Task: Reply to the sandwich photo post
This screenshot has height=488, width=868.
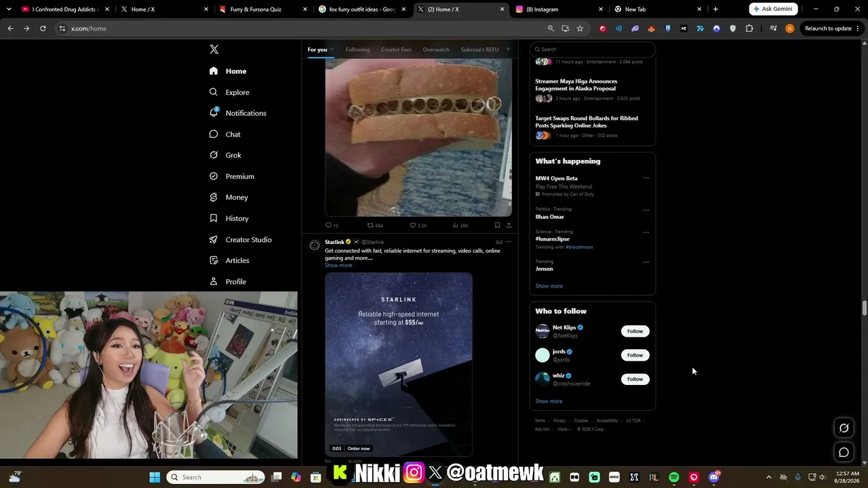Action: [x=332, y=225]
